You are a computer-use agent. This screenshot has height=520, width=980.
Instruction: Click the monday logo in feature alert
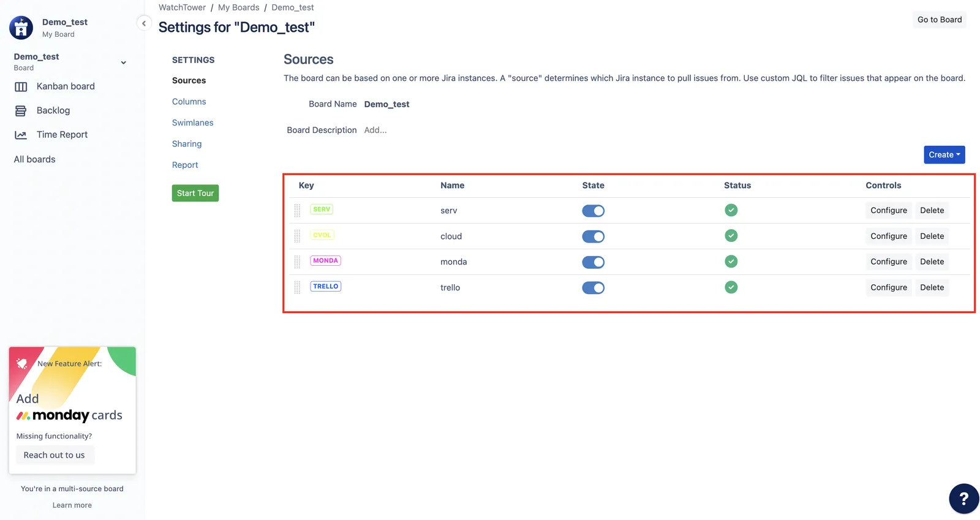pyautogui.click(x=53, y=415)
